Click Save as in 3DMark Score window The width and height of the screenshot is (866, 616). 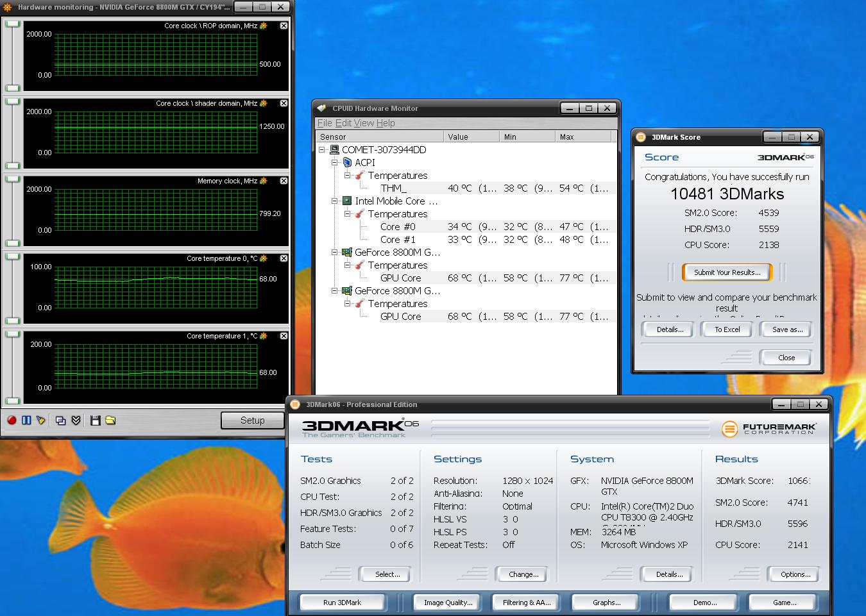pos(787,329)
